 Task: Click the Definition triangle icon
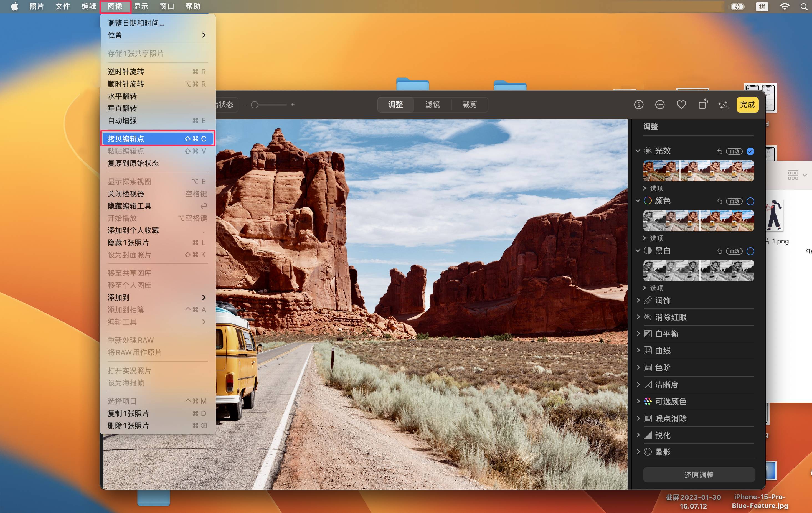(x=648, y=385)
